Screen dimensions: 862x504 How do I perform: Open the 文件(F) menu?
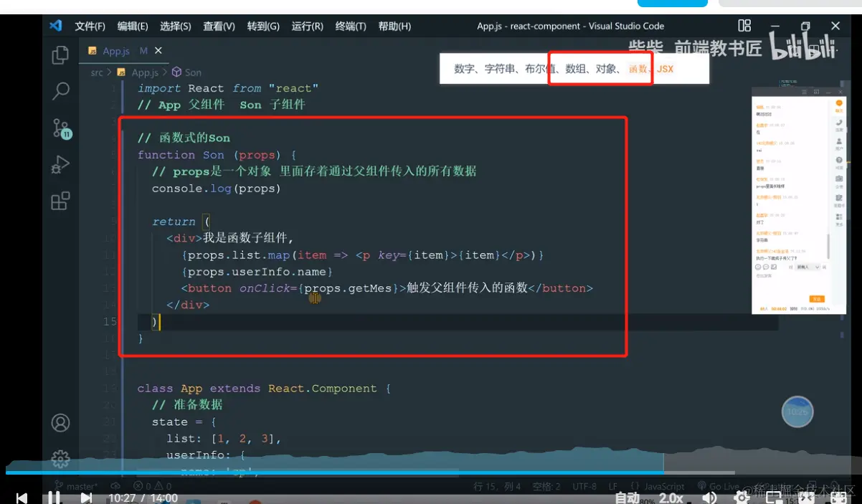point(90,26)
